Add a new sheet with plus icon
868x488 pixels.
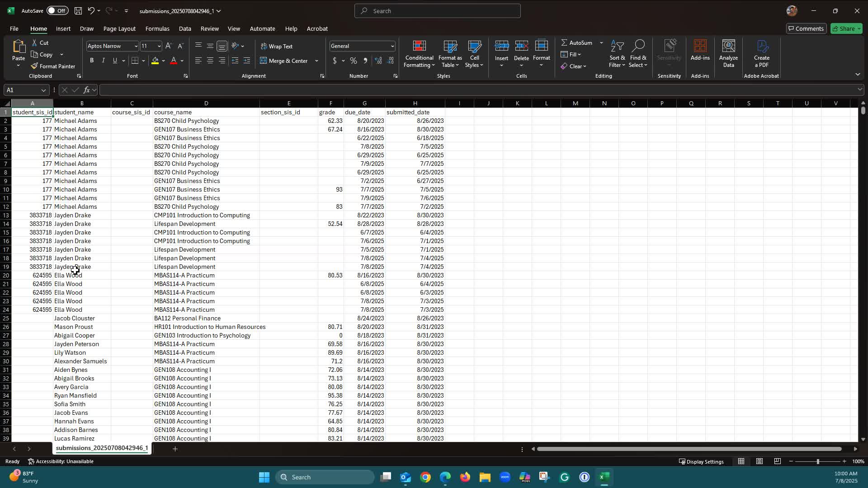tap(175, 449)
